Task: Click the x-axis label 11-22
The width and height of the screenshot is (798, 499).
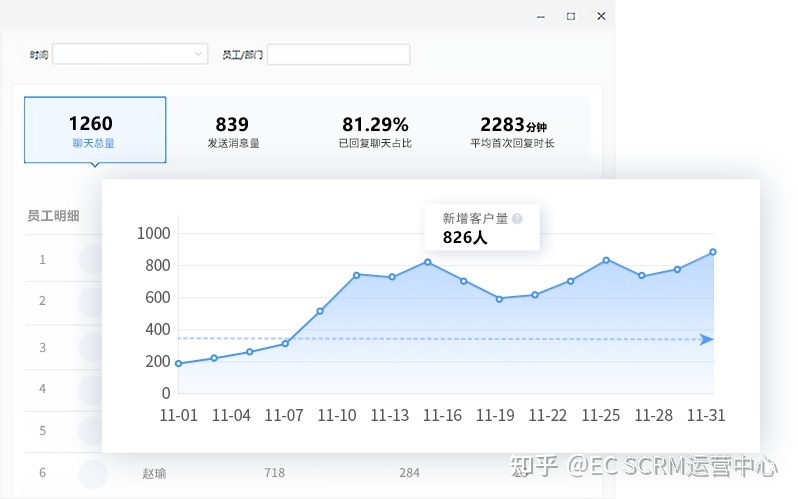Action: tap(548, 415)
